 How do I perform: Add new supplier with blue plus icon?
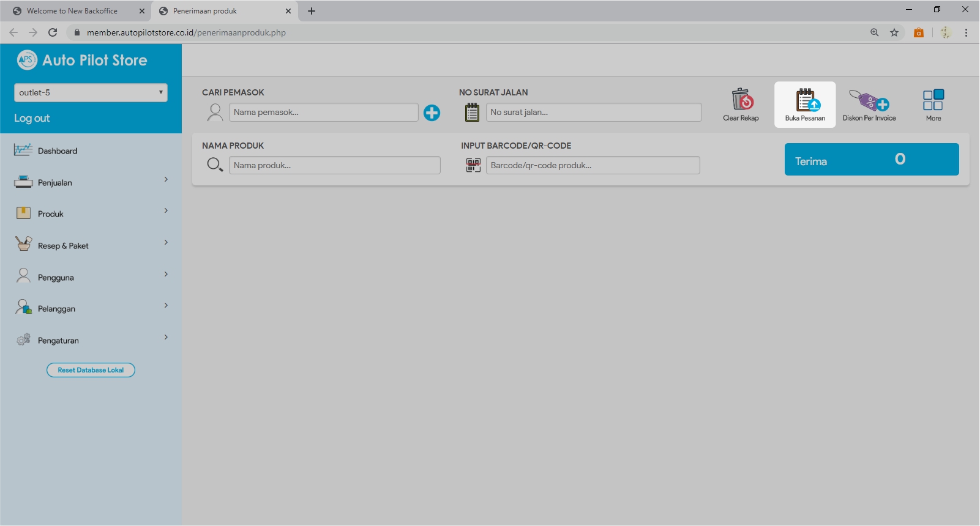coord(432,113)
